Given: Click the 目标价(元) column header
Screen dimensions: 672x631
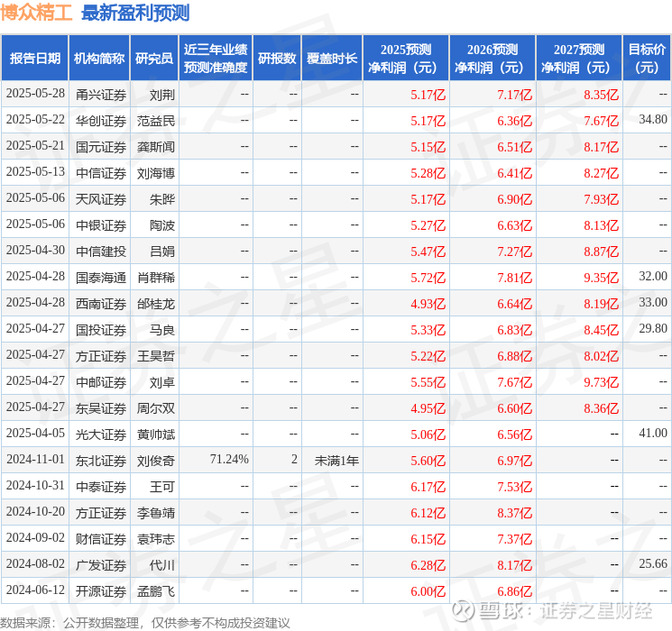Looking at the screenshot, I should (x=647, y=59).
